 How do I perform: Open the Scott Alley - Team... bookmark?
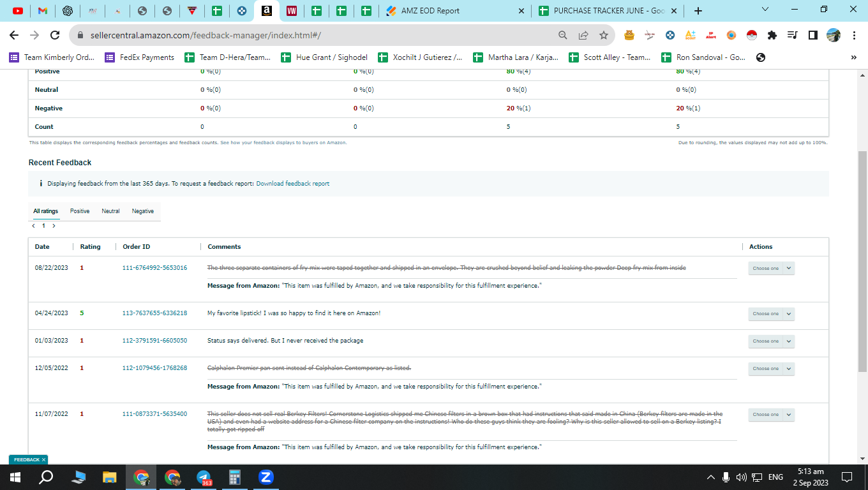(610, 57)
